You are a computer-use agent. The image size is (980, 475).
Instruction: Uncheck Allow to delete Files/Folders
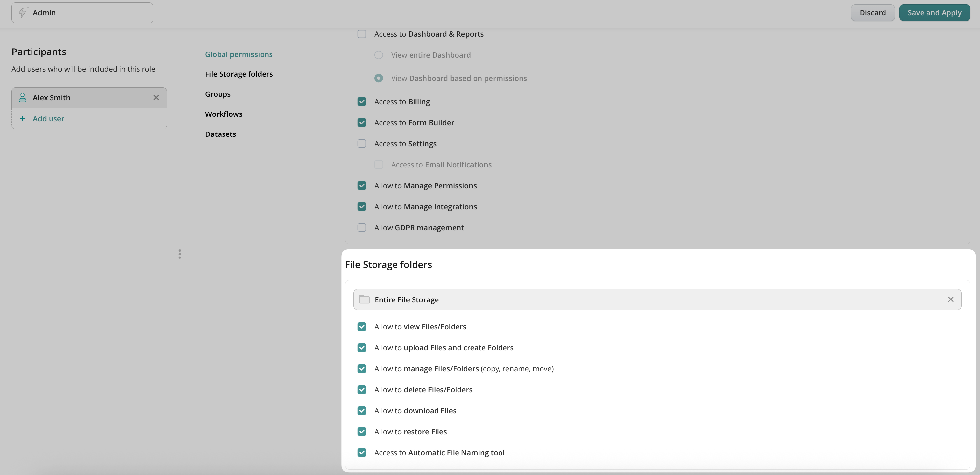(x=362, y=389)
